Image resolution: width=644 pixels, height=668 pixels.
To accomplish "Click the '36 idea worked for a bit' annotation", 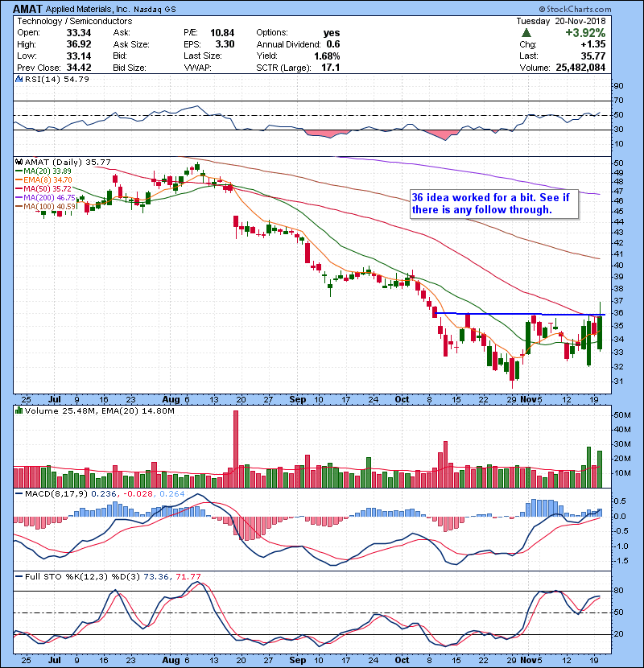I will (493, 204).
